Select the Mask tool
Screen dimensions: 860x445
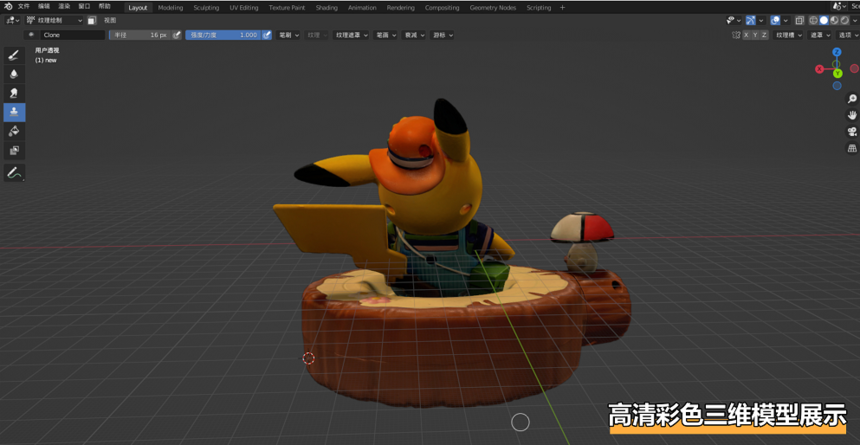[x=14, y=150]
